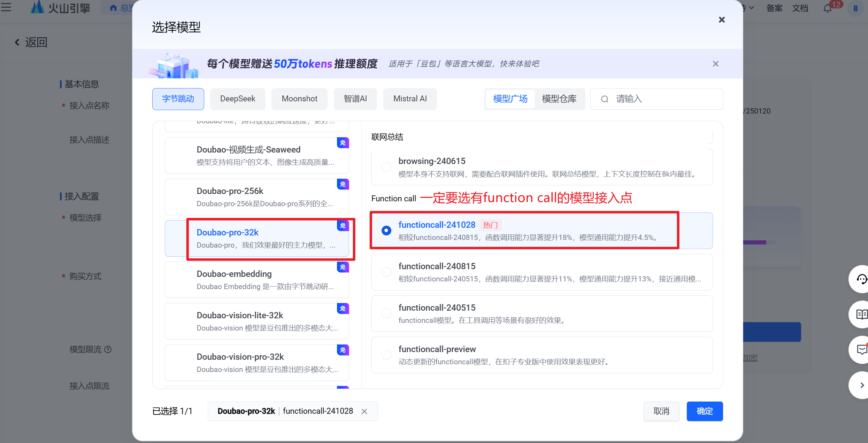
Task: Click the free badge on Doubao-embedding
Action: click(343, 267)
